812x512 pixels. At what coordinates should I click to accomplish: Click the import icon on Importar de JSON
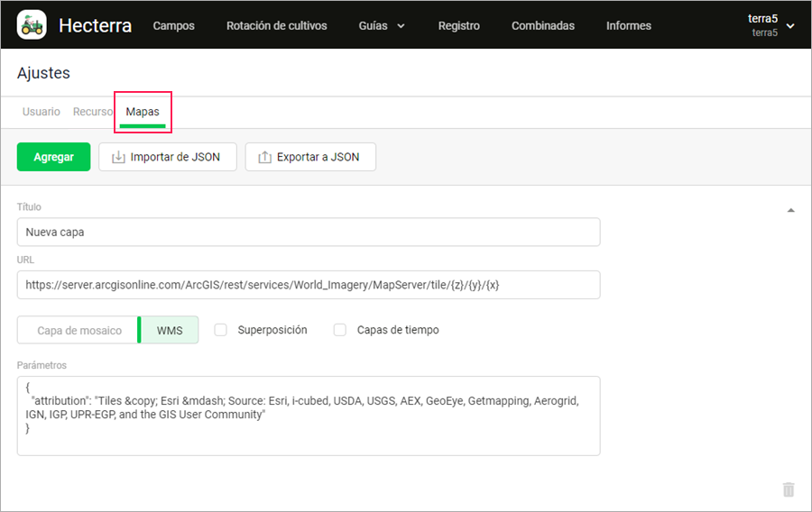tap(118, 157)
